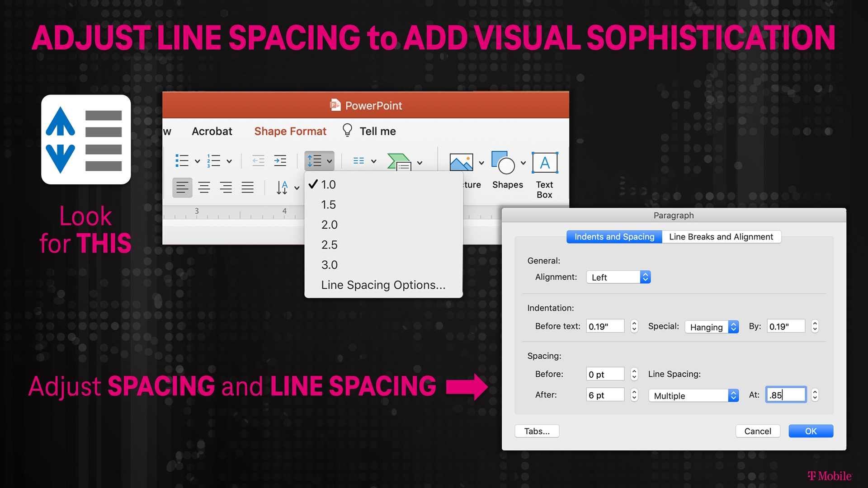
Task: Click the text direction icon
Action: [283, 188]
